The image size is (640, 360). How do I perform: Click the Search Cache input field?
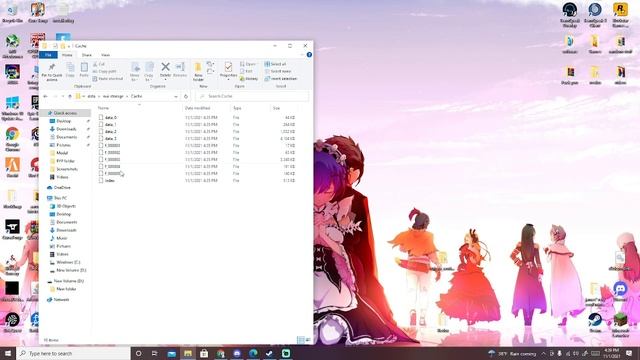coord(252,96)
